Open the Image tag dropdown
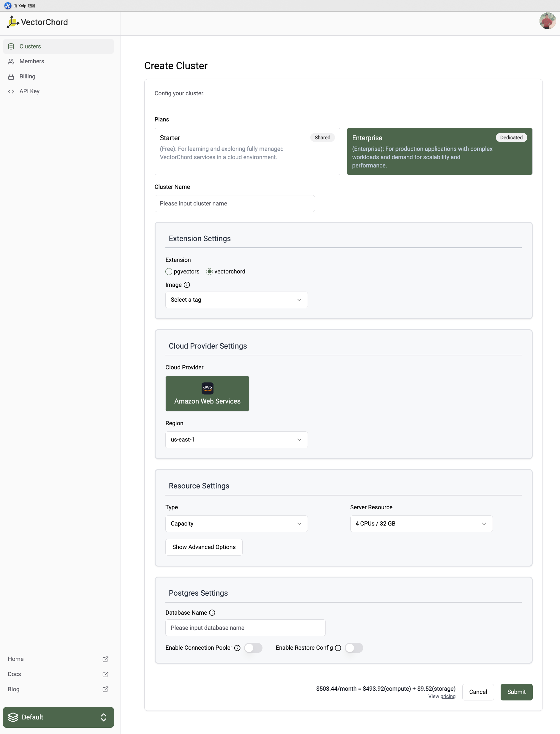560x734 pixels. pyautogui.click(x=236, y=300)
